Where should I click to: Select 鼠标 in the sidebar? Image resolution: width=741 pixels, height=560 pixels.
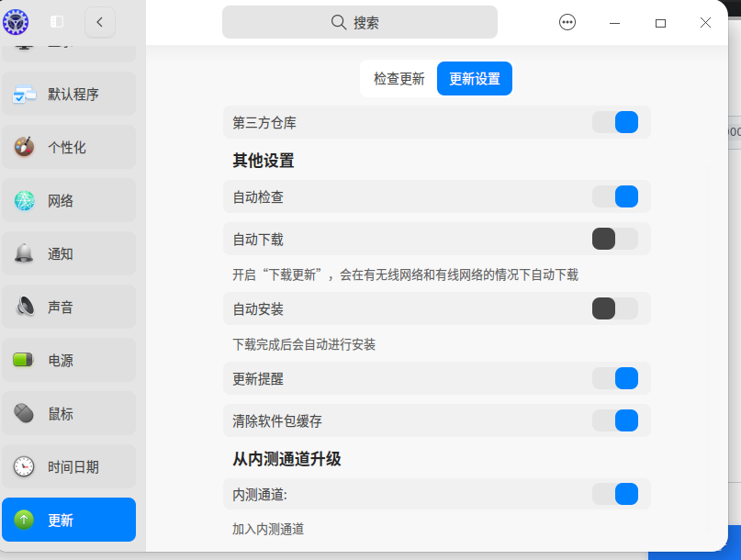point(69,413)
